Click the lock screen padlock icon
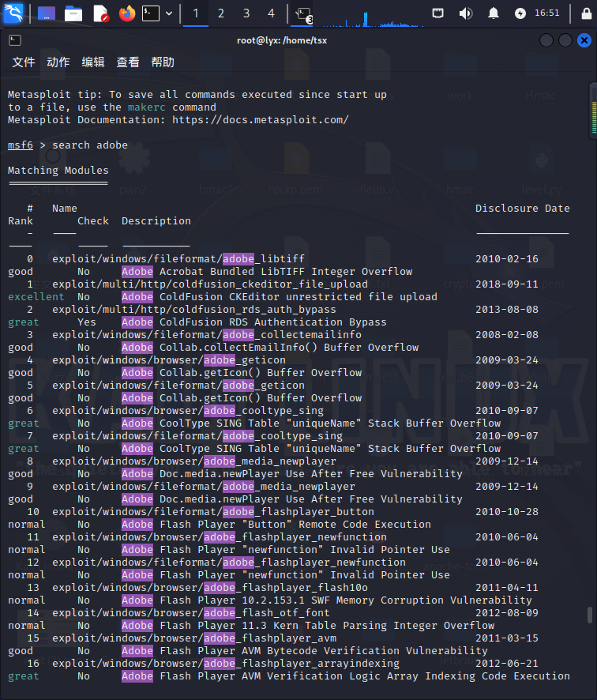597x700 pixels. point(586,13)
